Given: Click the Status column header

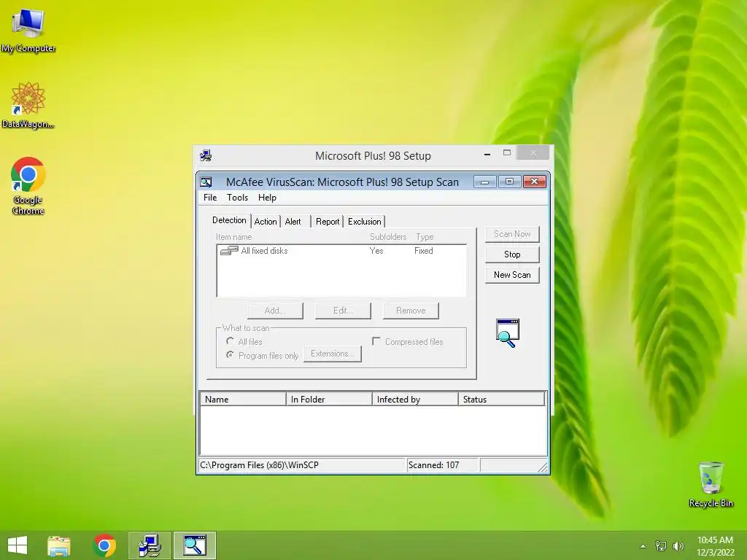Looking at the screenshot, I should (x=501, y=399).
